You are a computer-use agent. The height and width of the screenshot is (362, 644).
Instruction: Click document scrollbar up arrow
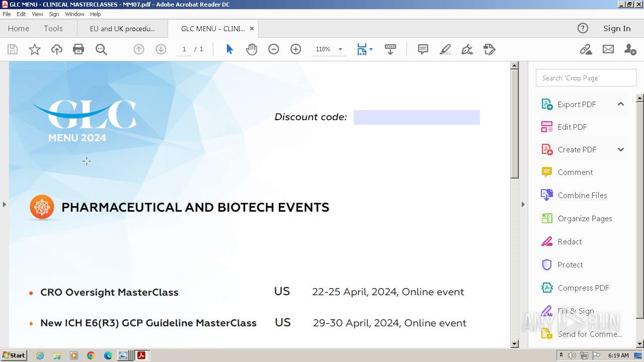tap(514, 65)
